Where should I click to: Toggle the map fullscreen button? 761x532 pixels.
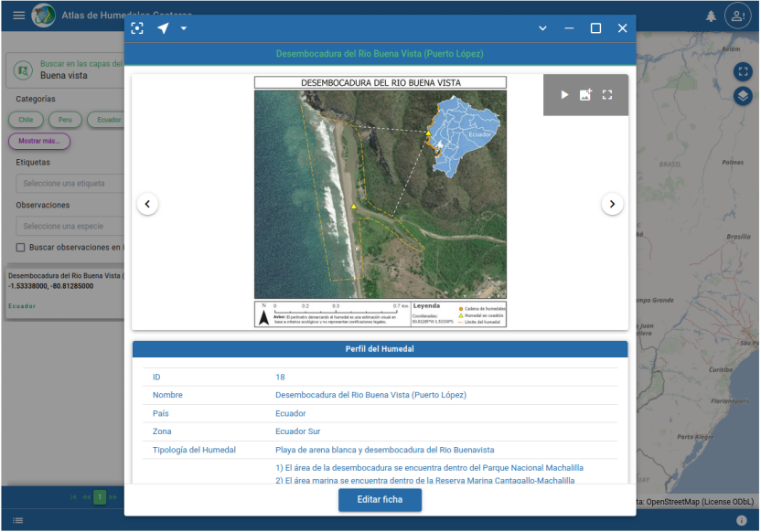click(x=743, y=71)
